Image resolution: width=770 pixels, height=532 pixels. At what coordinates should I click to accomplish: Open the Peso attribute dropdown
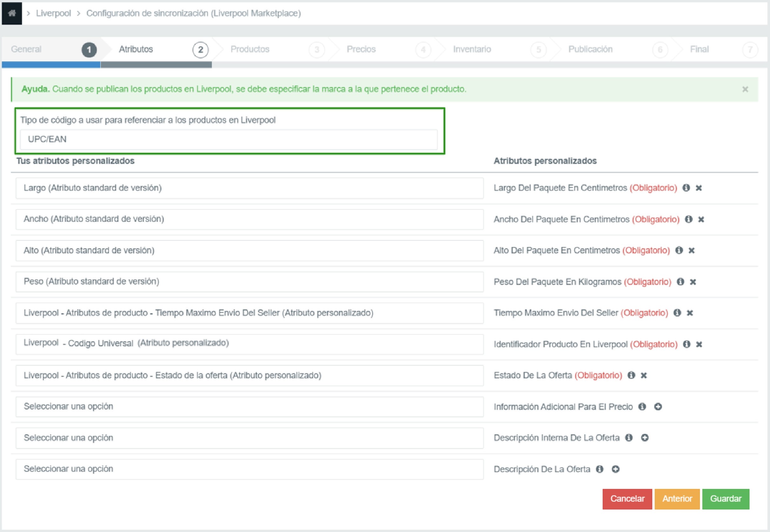click(x=249, y=282)
